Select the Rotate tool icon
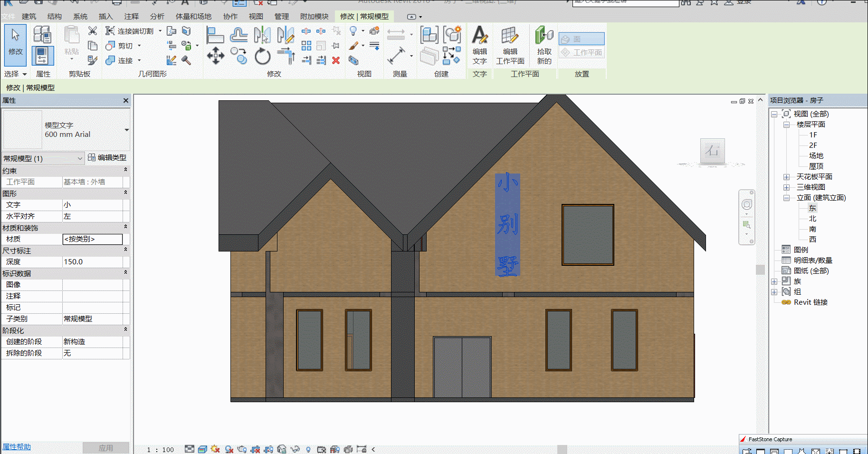Screen dimensions: 868x454 [262, 56]
